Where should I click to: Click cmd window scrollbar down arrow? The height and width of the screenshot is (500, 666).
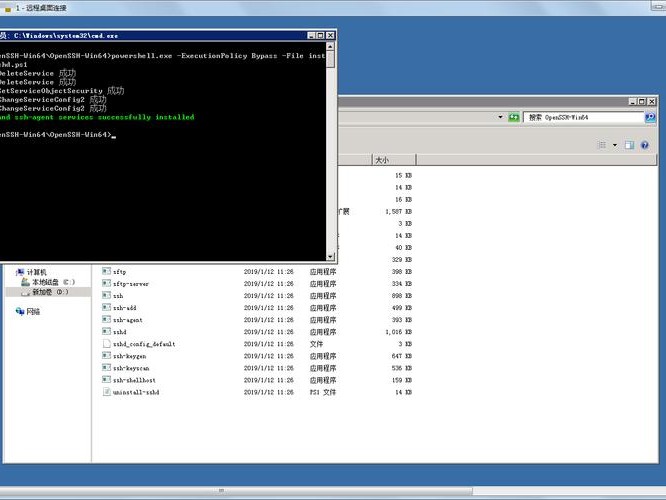[330, 257]
